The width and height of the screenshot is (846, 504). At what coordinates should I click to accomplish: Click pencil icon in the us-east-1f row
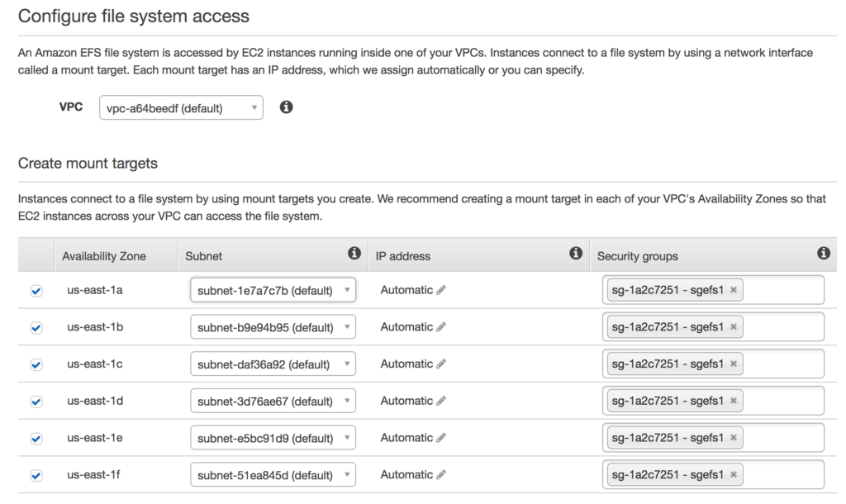(x=441, y=475)
